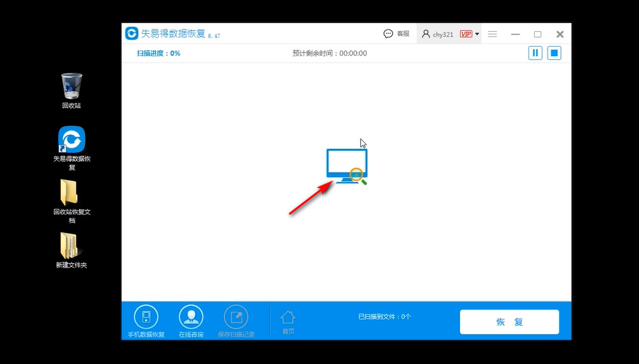The height and width of the screenshot is (364, 639).
Task: Open the hamburger menu in title bar
Action: coord(492,34)
